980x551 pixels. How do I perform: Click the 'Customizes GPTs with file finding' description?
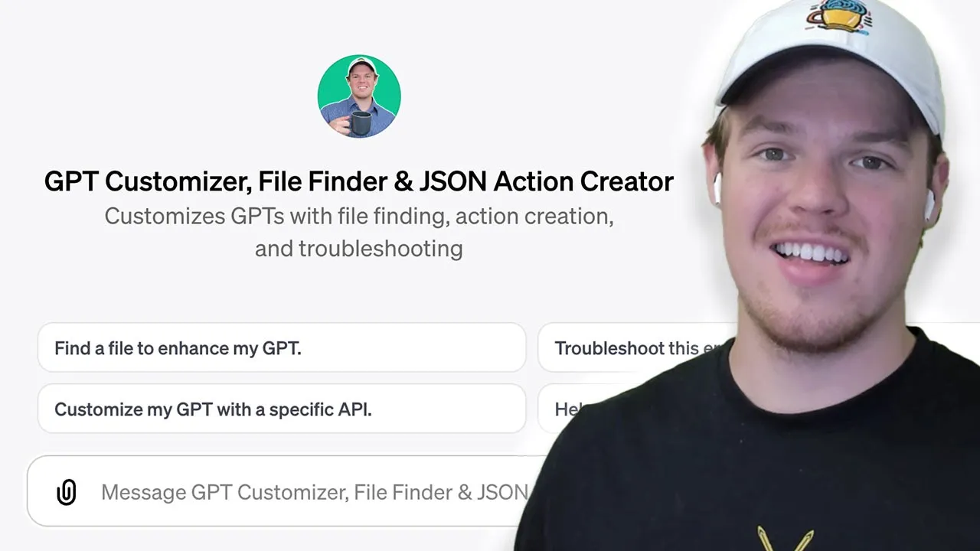click(358, 217)
